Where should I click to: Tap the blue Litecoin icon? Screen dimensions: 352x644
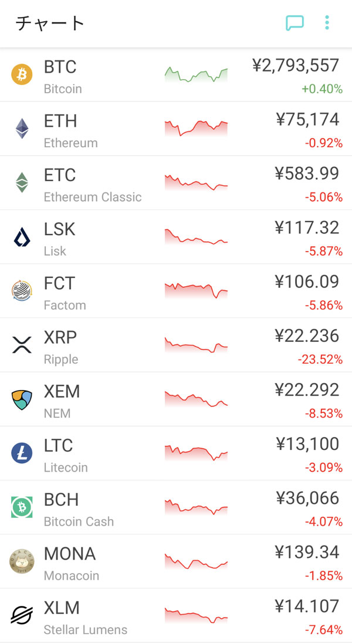tap(22, 453)
